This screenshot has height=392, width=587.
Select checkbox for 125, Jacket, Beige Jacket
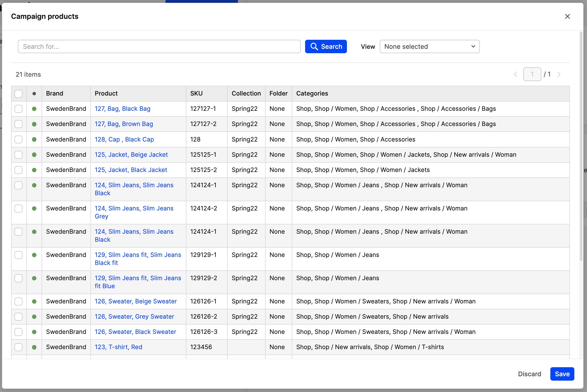[x=19, y=155]
